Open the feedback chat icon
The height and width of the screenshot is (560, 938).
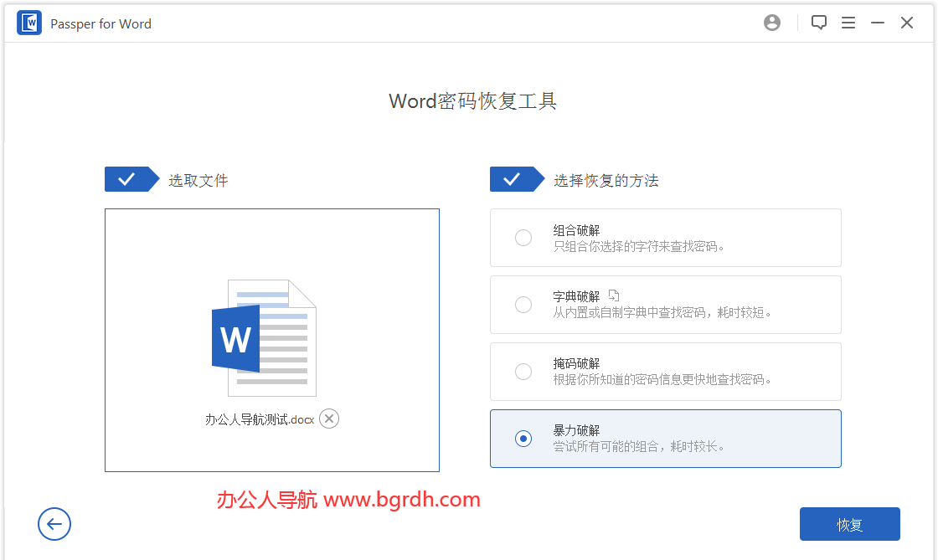(x=818, y=23)
